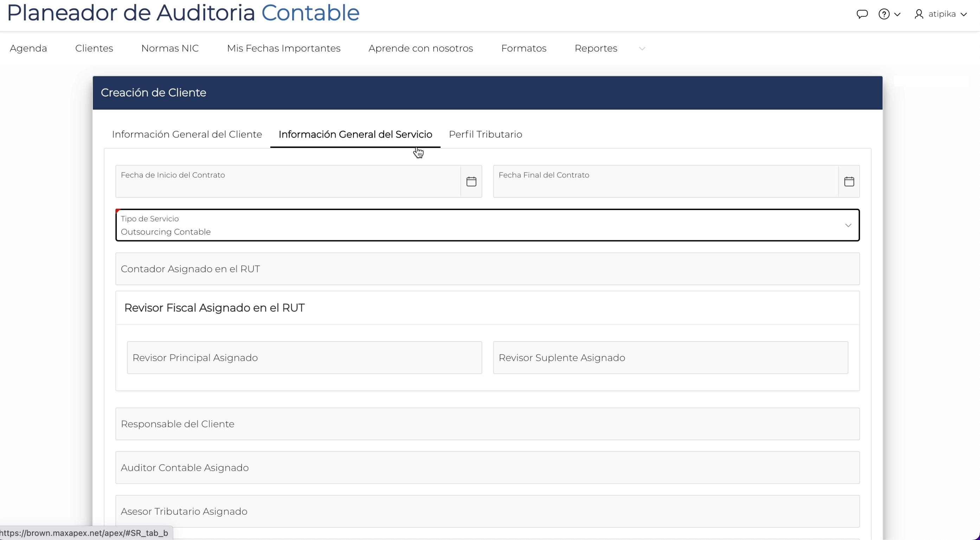980x540 pixels.
Task: Open the help question mark menu
Action: [x=884, y=14]
